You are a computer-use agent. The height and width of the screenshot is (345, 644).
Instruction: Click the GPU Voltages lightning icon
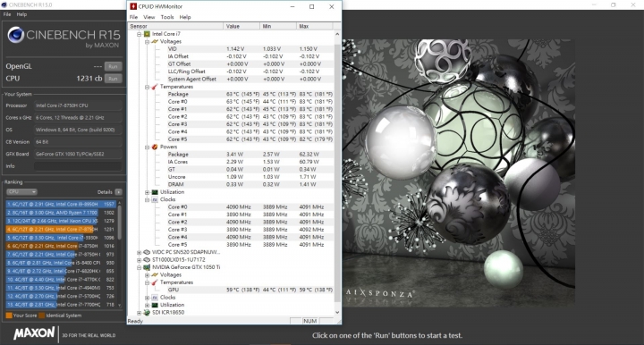pyautogui.click(x=155, y=275)
